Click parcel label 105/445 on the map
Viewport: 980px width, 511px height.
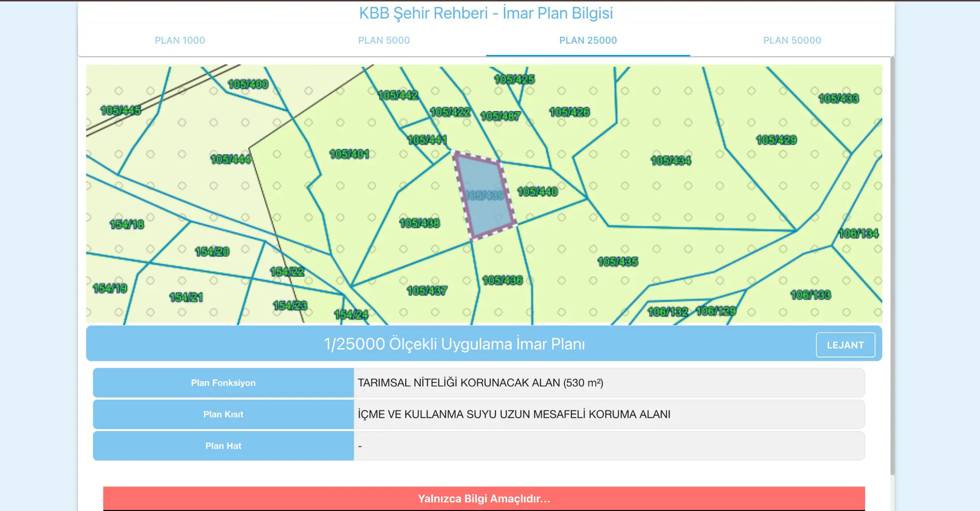click(121, 110)
